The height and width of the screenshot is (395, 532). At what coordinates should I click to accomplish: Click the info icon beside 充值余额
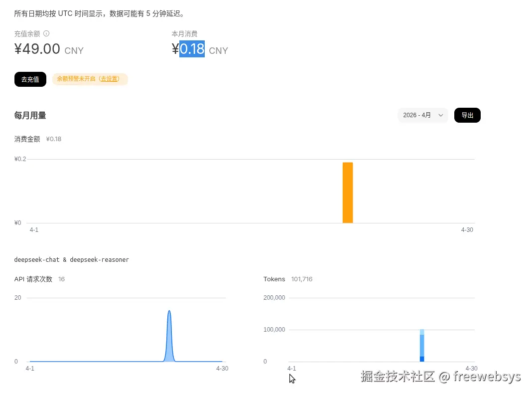(x=46, y=33)
